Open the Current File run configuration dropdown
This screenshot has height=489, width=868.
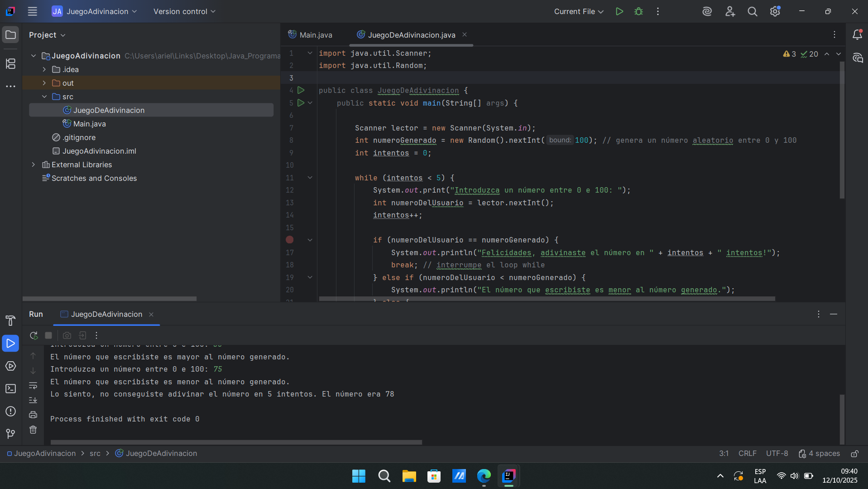point(578,11)
